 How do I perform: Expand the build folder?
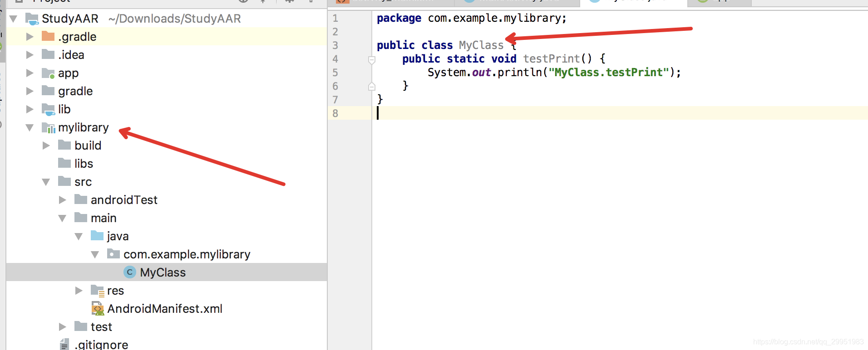pyautogui.click(x=46, y=146)
